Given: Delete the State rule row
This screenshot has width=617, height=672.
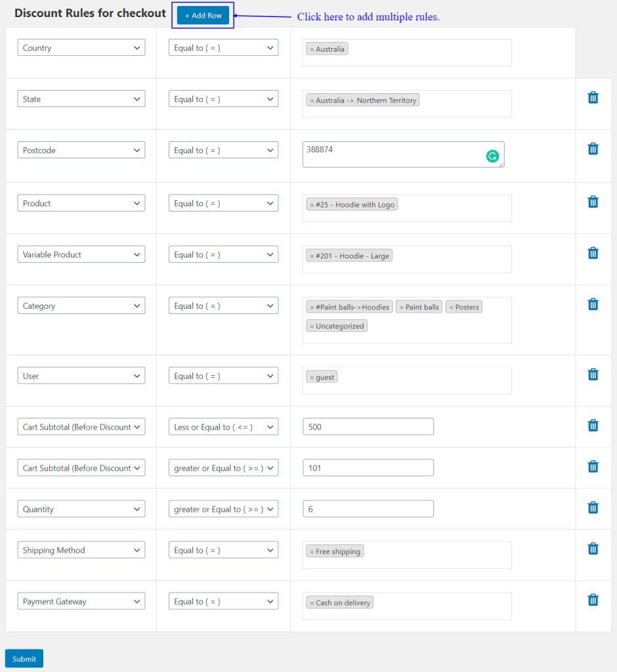Looking at the screenshot, I should click(x=593, y=98).
